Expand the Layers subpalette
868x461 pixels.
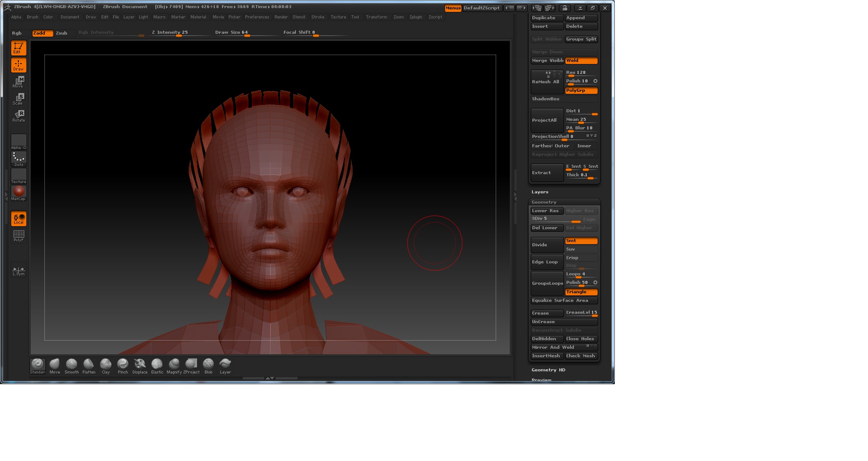click(540, 192)
